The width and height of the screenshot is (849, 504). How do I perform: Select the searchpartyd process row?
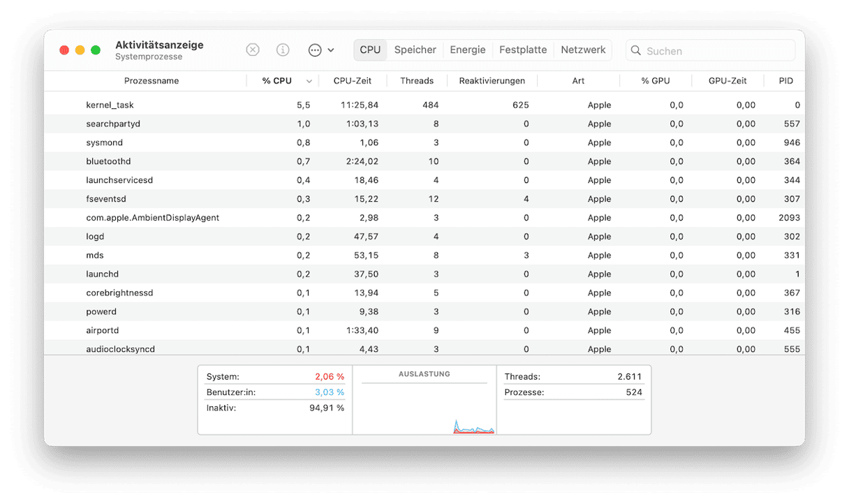click(424, 124)
